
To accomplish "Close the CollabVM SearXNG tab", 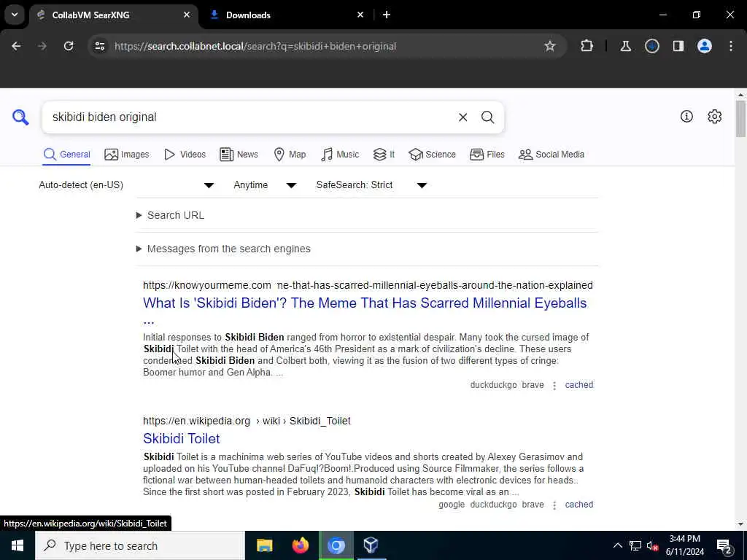I will (186, 15).
